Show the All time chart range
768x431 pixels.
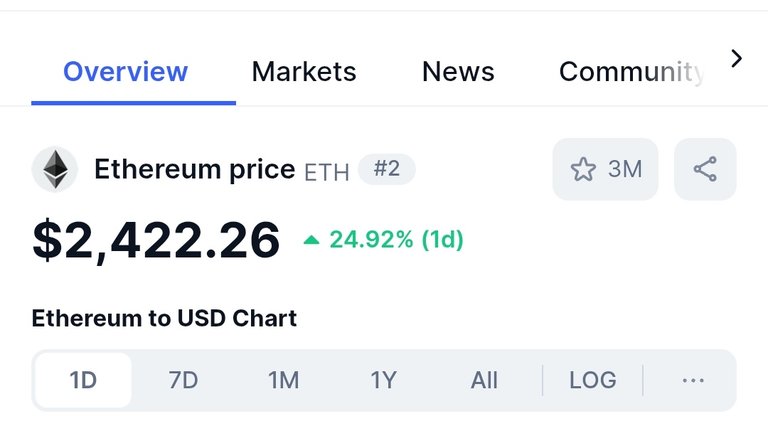point(484,380)
